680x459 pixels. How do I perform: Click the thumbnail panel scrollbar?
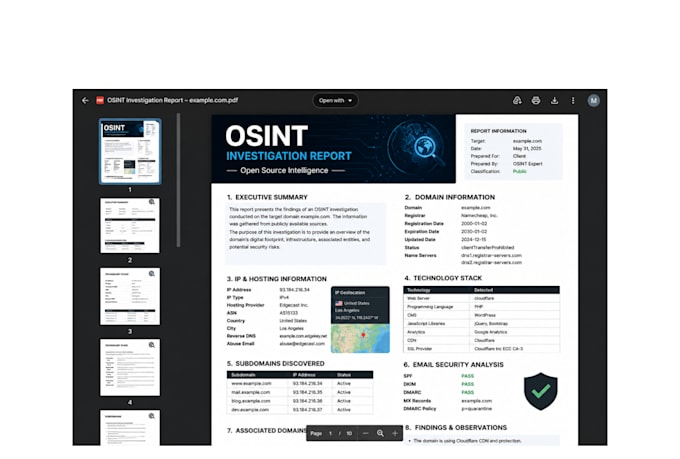(178, 180)
